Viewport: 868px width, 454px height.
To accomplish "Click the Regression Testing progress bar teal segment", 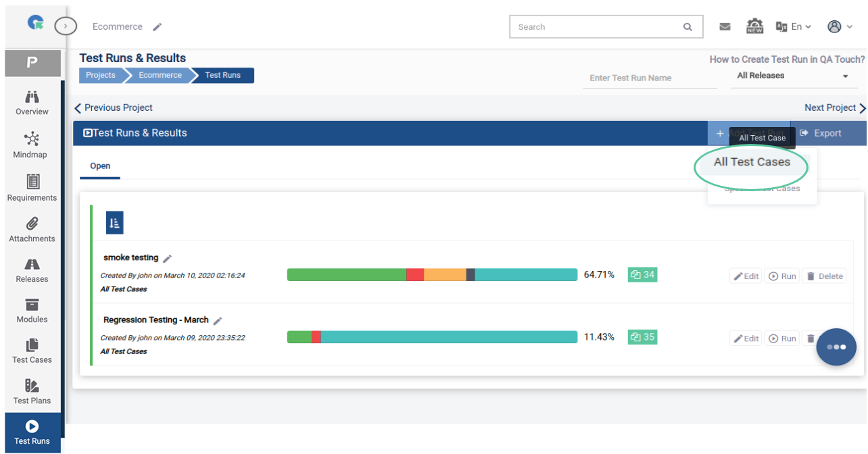I will [449, 337].
